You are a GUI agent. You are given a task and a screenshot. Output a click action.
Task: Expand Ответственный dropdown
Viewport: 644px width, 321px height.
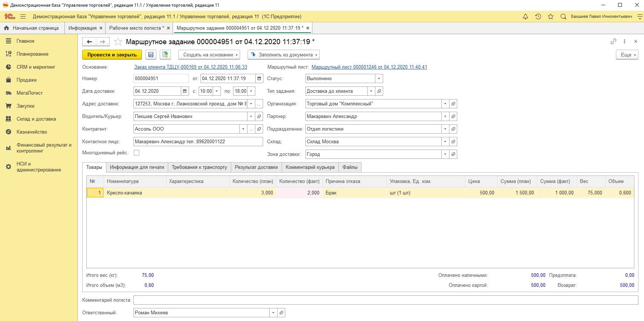pos(273,313)
